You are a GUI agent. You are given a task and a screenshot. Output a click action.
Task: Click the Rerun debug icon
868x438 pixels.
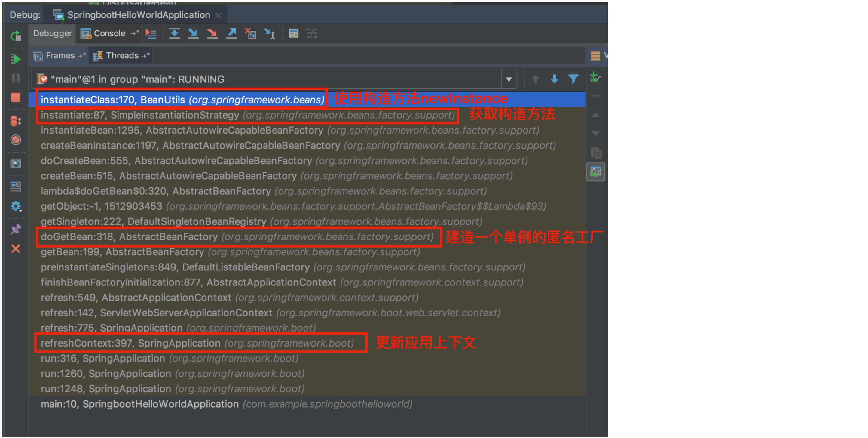16,36
